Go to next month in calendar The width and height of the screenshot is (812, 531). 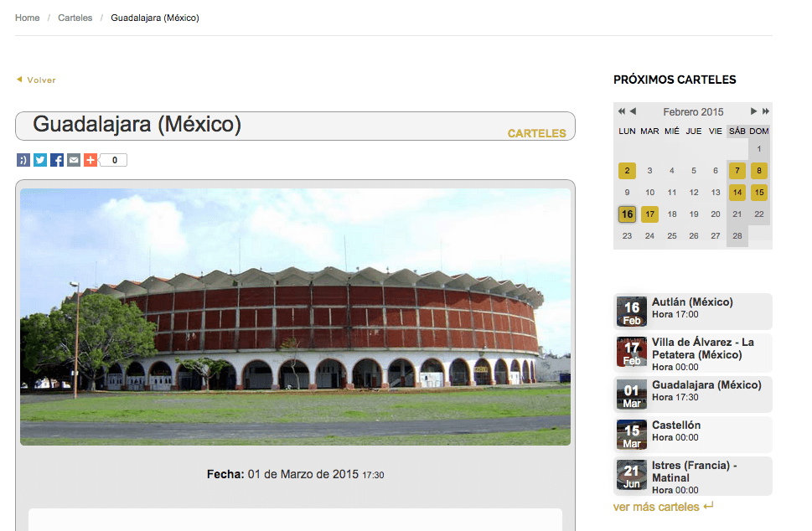[753, 111]
